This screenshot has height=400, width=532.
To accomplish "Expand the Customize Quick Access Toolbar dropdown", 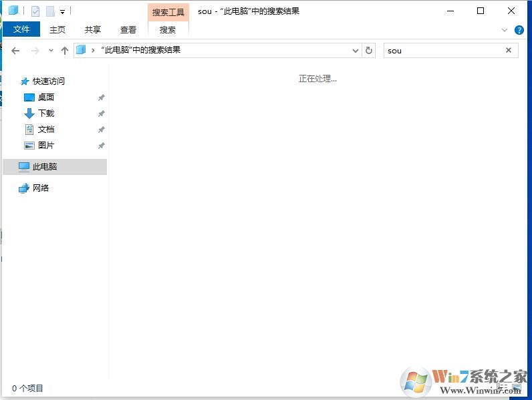I will pyautogui.click(x=62, y=11).
